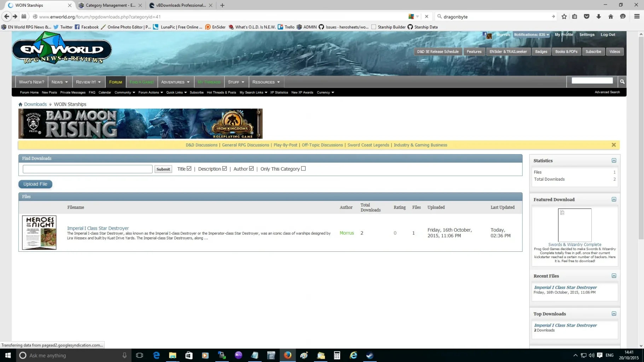The image size is (644, 362).
Task: Dismiss the yellow discussions notice bar
Action: (614, 145)
